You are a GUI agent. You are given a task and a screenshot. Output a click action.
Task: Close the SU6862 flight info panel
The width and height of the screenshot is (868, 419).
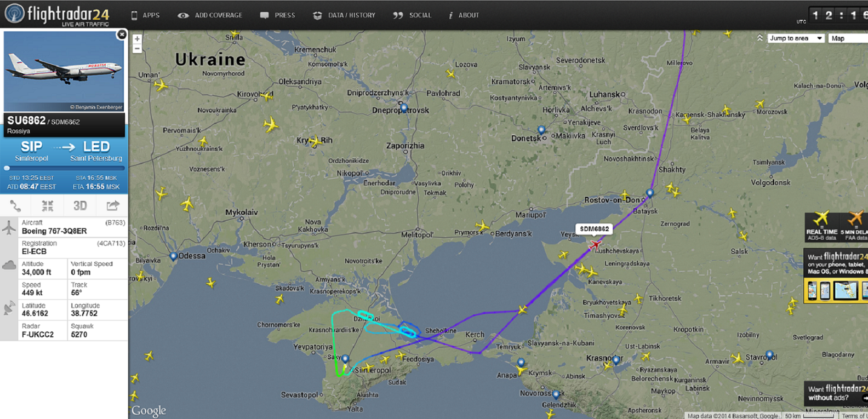(x=122, y=35)
